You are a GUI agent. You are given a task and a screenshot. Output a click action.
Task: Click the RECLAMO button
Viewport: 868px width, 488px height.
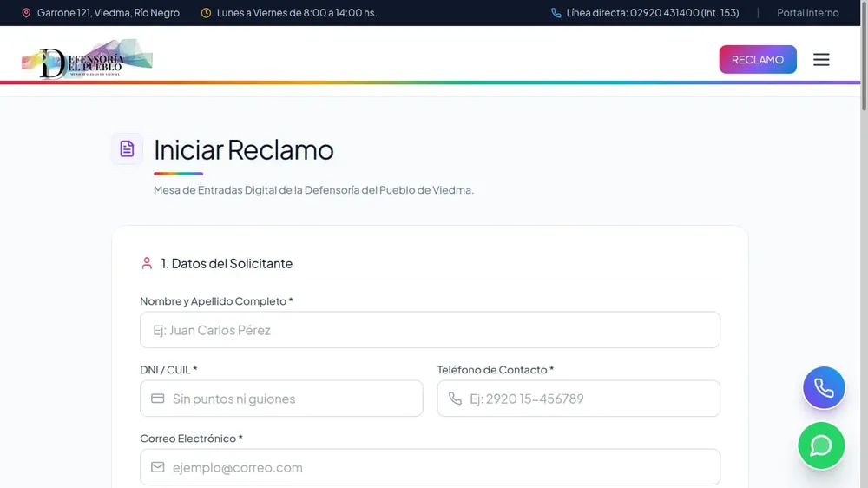click(x=757, y=59)
